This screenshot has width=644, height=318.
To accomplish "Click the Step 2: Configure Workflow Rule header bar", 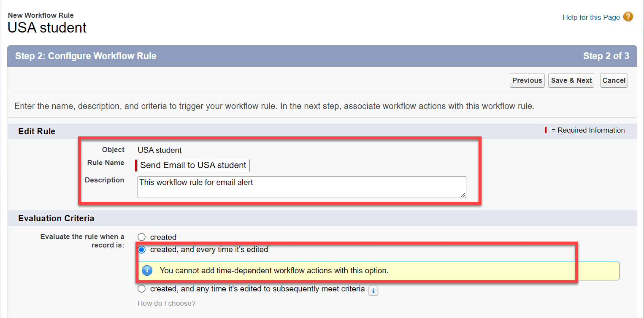I will point(86,55).
